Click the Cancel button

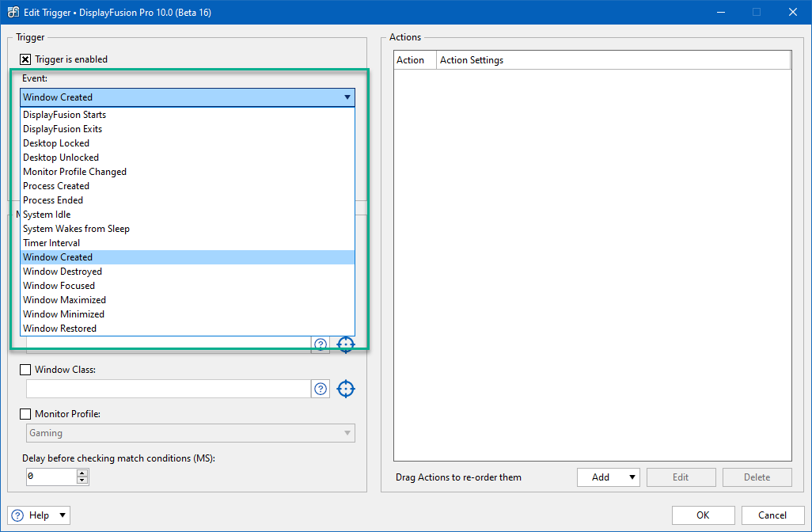click(x=772, y=515)
